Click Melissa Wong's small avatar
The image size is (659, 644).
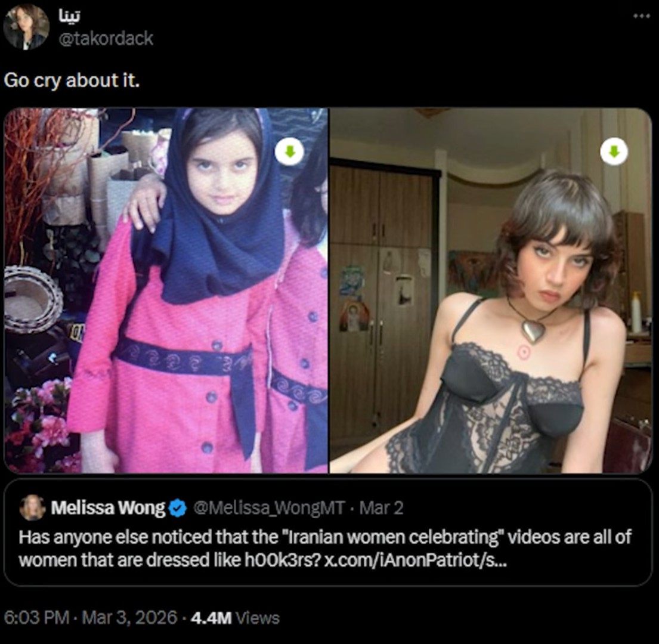[32, 507]
